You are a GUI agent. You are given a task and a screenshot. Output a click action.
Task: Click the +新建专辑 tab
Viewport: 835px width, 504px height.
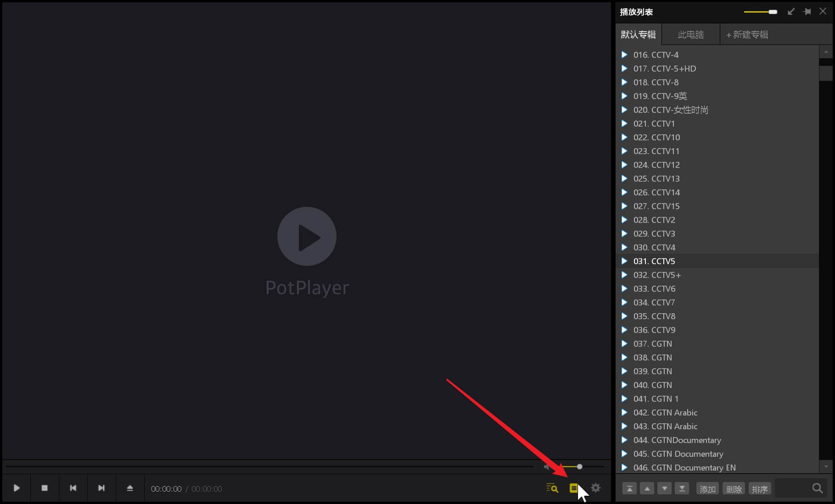[x=747, y=34]
